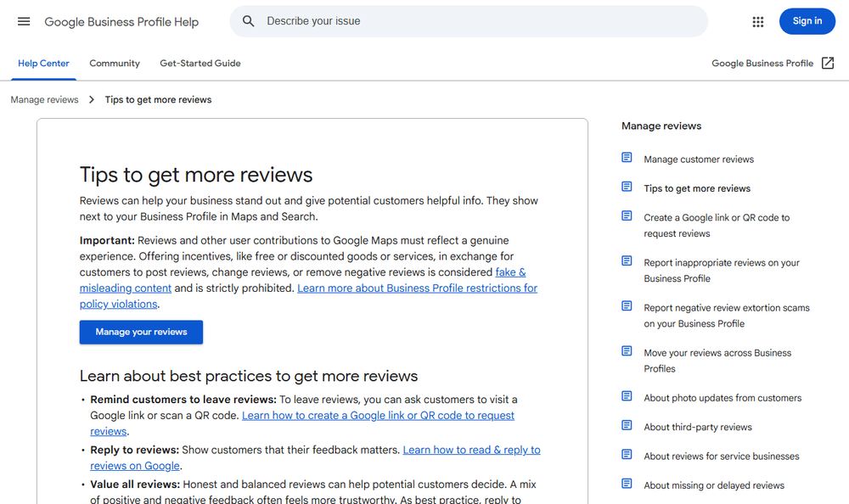The width and height of the screenshot is (849, 504).
Task: Open the hamburger main menu
Action: click(x=24, y=22)
